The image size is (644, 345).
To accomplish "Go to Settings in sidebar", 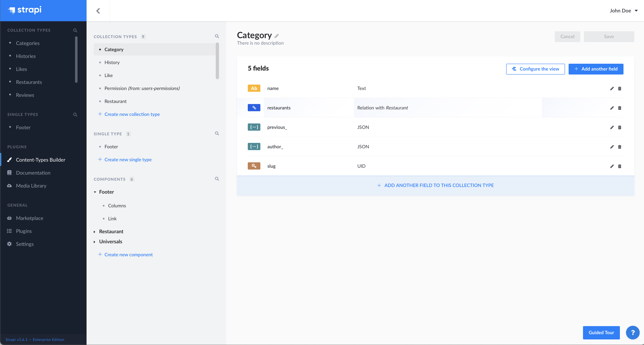I will [24, 244].
